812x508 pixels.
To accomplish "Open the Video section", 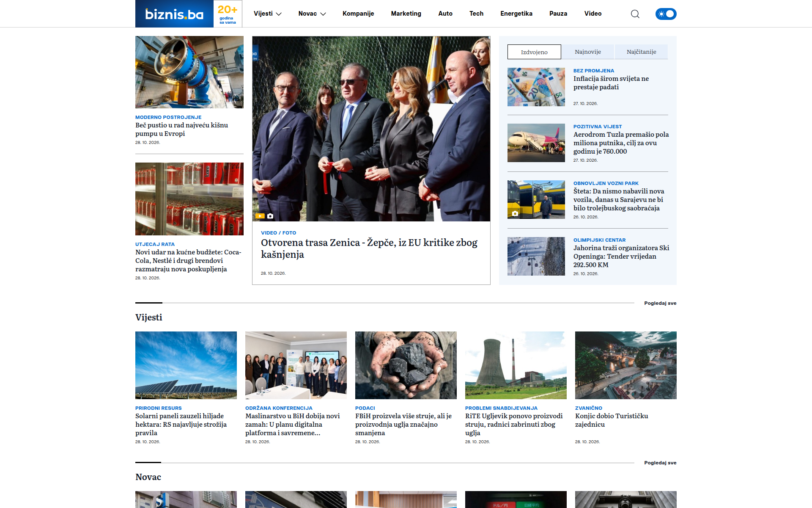I will [x=593, y=14].
